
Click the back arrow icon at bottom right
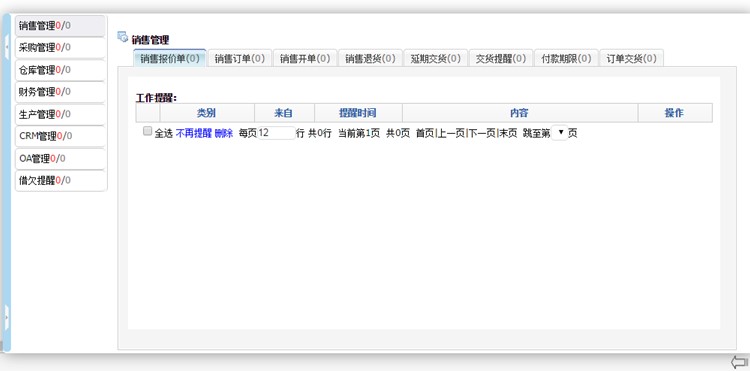pos(740,362)
